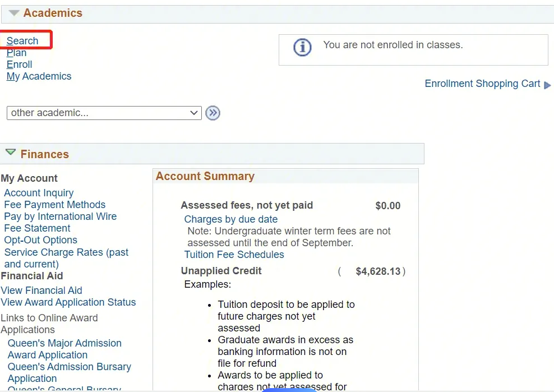Open Tuition Fee Schedules
The image size is (554, 392).
click(x=234, y=255)
